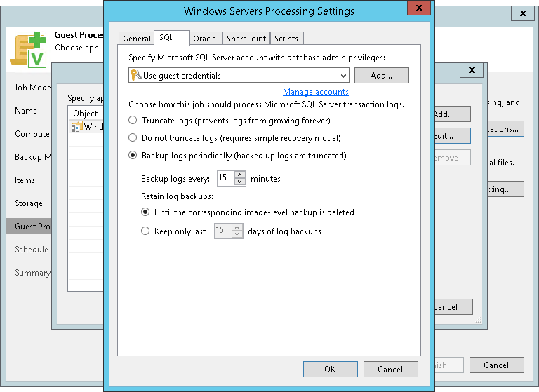The image size is (539, 392).
Task: Open the SharePoint tab
Action: 246,39
